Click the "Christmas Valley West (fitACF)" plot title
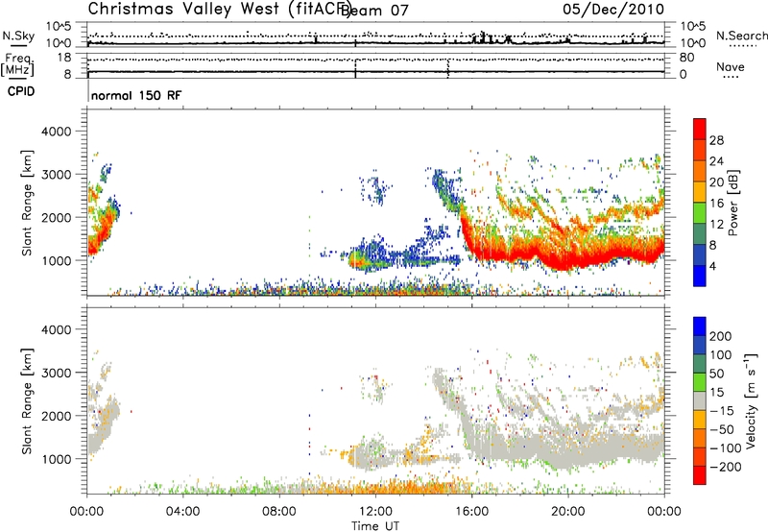The image size is (768, 532). [x=219, y=9]
